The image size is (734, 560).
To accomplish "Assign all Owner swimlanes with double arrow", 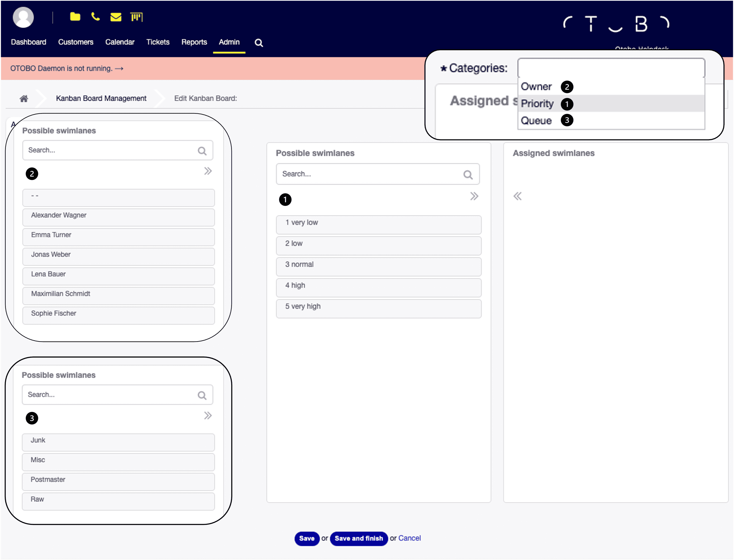I will pyautogui.click(x=208, y=171).
